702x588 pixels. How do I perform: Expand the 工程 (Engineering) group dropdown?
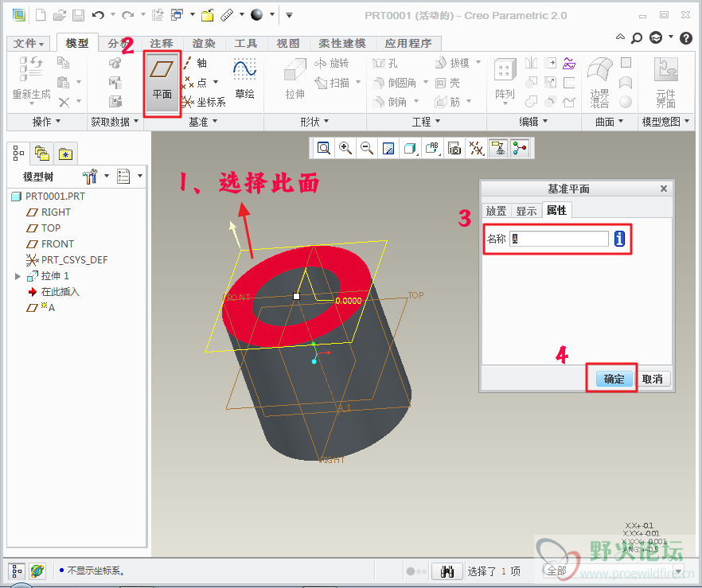tap(427, 122)
